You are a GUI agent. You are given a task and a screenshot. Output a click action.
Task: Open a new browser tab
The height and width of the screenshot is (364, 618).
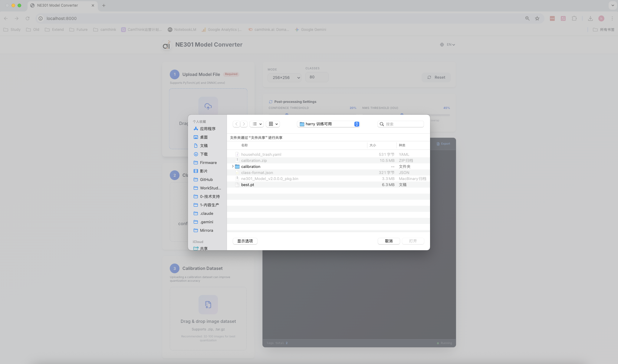pyautogui.click(x=104, y=5)
